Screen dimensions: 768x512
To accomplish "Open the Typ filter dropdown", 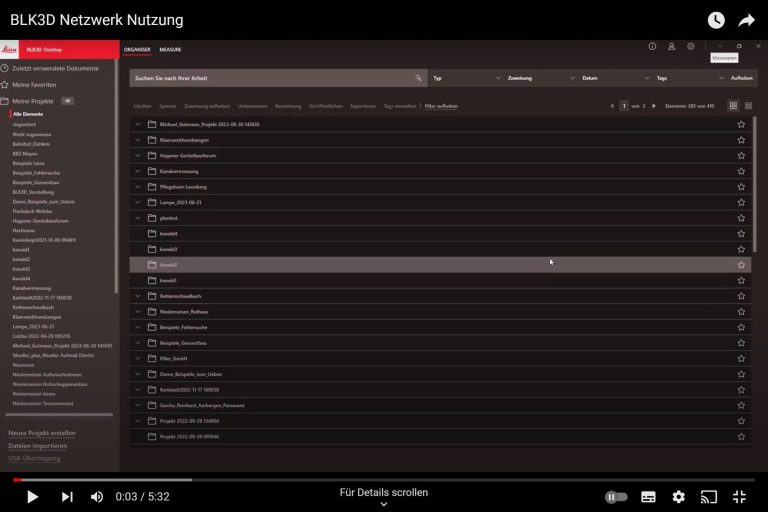I will [466, 78].
